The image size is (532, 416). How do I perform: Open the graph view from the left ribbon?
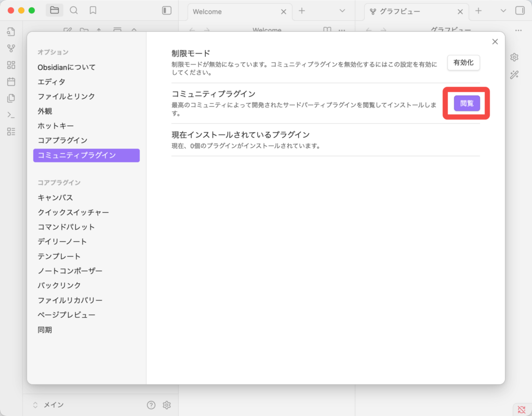pyautogui.click(x=11, y=49)
